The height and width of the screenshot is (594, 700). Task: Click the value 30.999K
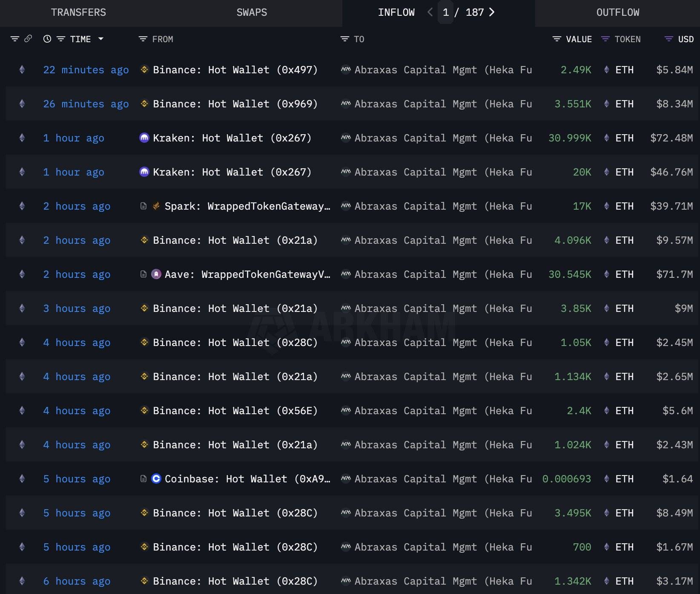tap(570, 138)
